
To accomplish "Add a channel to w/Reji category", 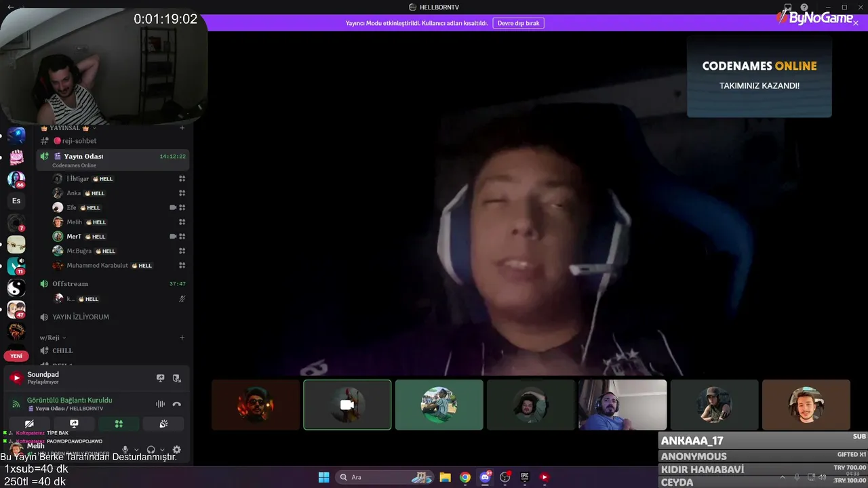I will tap(182, 338).
